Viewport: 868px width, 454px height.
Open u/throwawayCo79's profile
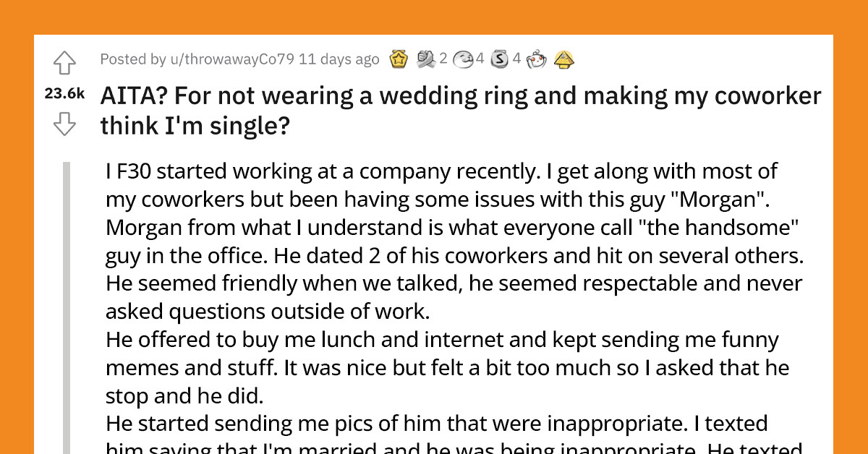click(232, 59)
